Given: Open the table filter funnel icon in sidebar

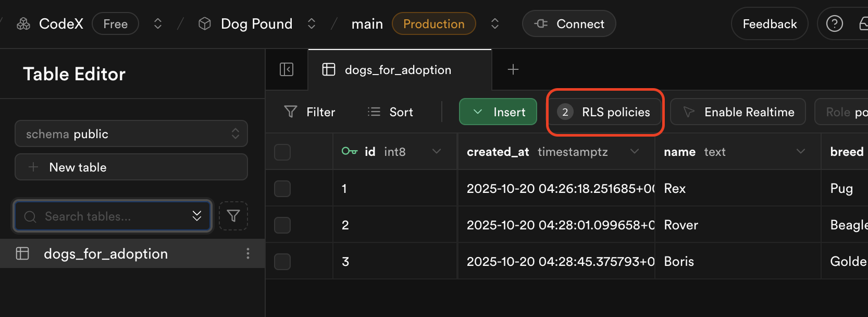Looking at the screenshot, I should (233, 216).
